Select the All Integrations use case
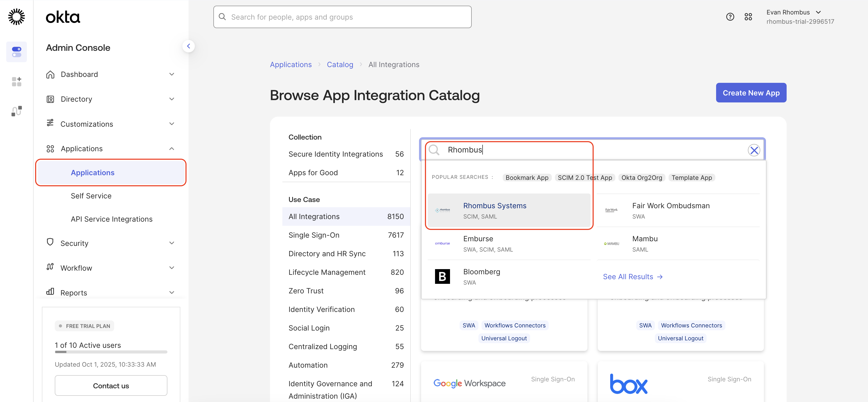The height and width of the screenshot is (402, 868). [346, 216]
